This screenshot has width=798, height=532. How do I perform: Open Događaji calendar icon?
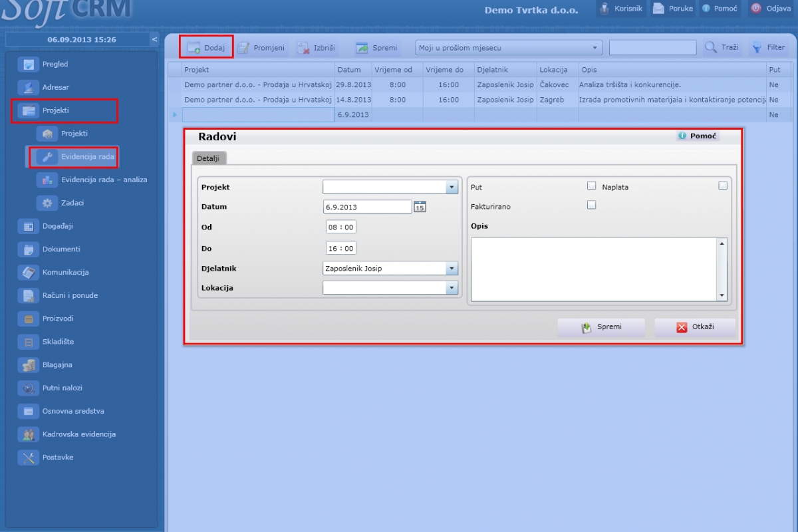(28, 226)
